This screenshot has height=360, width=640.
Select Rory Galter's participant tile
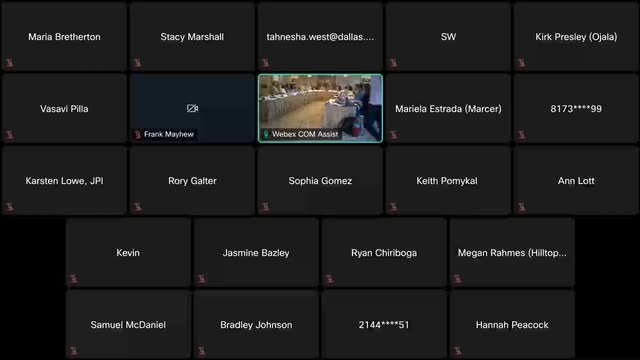[192, 180]
